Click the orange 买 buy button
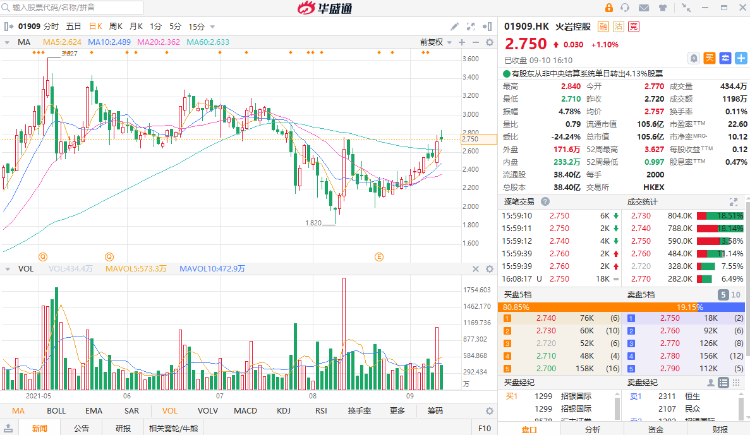750x435 pixels. (709, 58)
